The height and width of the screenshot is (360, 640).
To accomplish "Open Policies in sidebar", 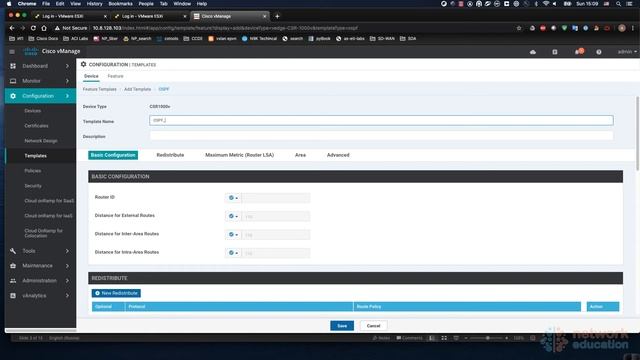I will point(33,171).
